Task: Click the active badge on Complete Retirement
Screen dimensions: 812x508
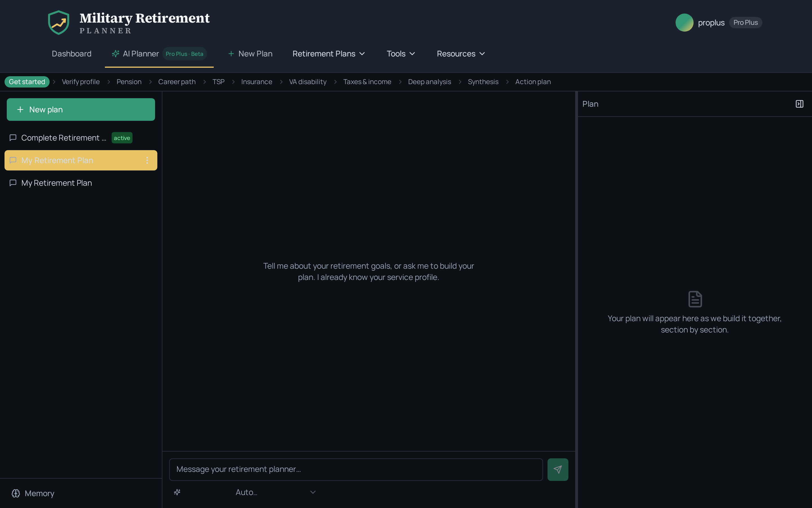Action: coord(122,138)
